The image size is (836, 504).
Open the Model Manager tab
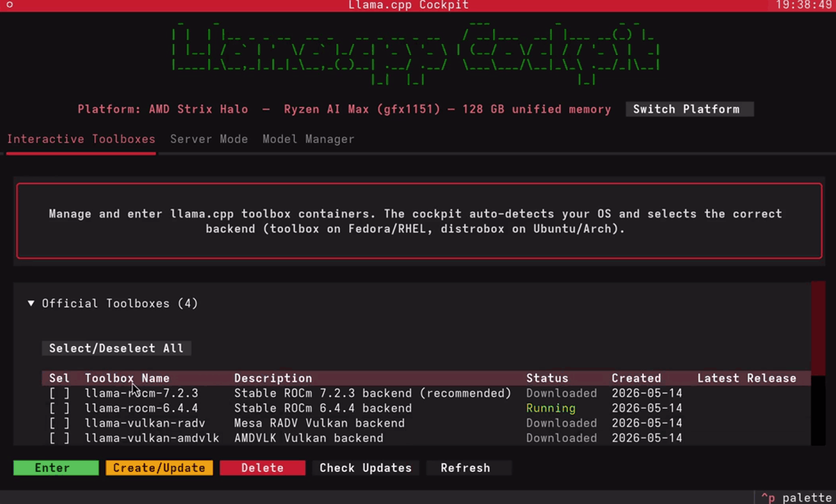309,139
